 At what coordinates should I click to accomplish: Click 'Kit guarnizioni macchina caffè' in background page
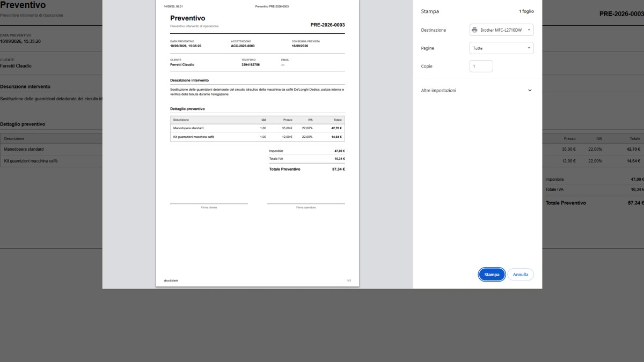point(31,161)
